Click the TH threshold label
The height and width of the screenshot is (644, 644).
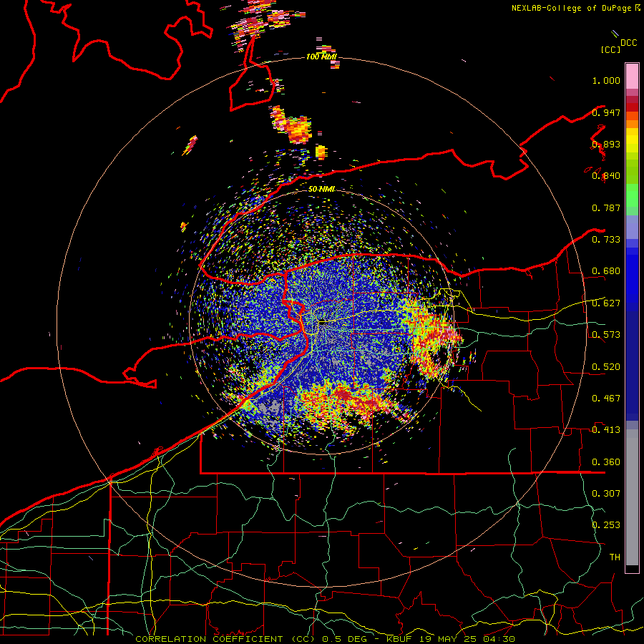pos(615,557)
